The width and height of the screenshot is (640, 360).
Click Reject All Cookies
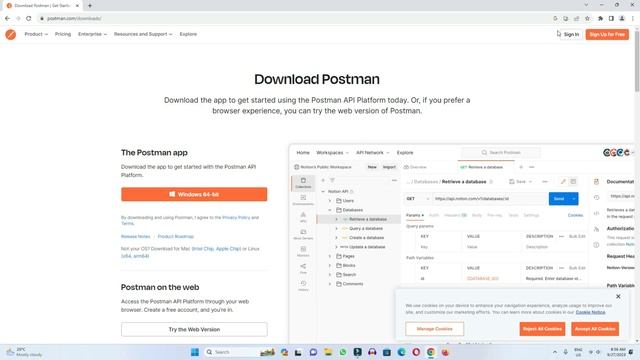coord(542,329)
